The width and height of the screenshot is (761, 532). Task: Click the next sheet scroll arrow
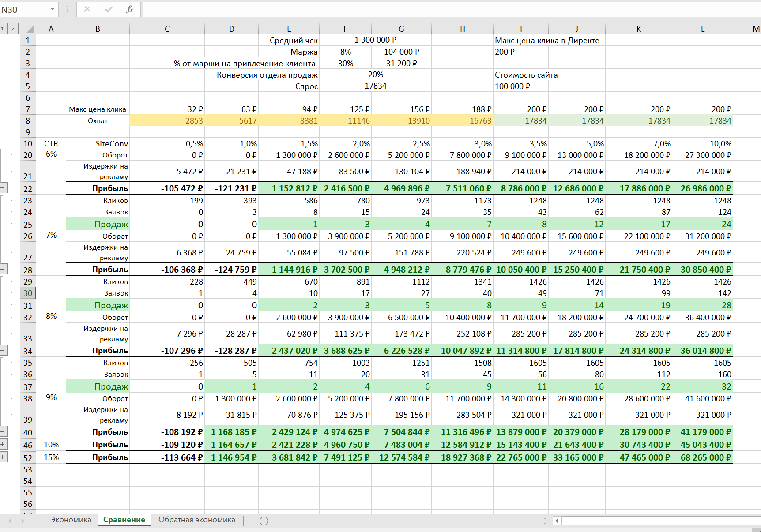point(23,521)
